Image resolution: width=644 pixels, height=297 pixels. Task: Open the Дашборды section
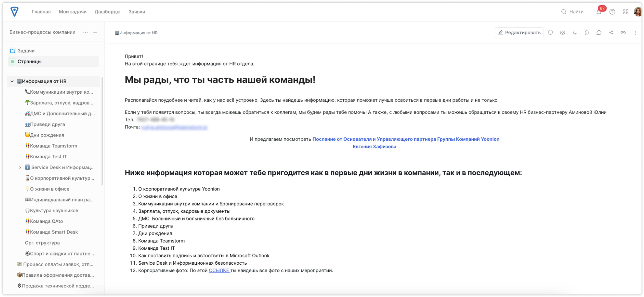[107, 12]
